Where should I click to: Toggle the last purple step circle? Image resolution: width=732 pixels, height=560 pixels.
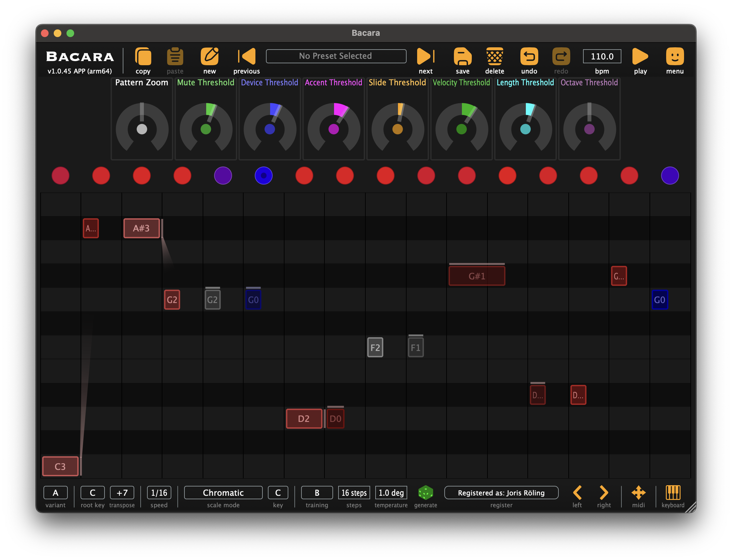(670, 176)
